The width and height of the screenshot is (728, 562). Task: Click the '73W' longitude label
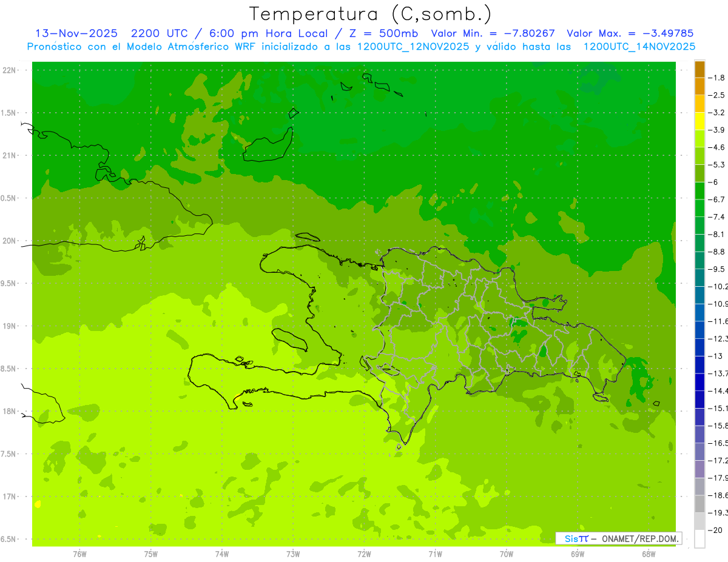point(293,554)
